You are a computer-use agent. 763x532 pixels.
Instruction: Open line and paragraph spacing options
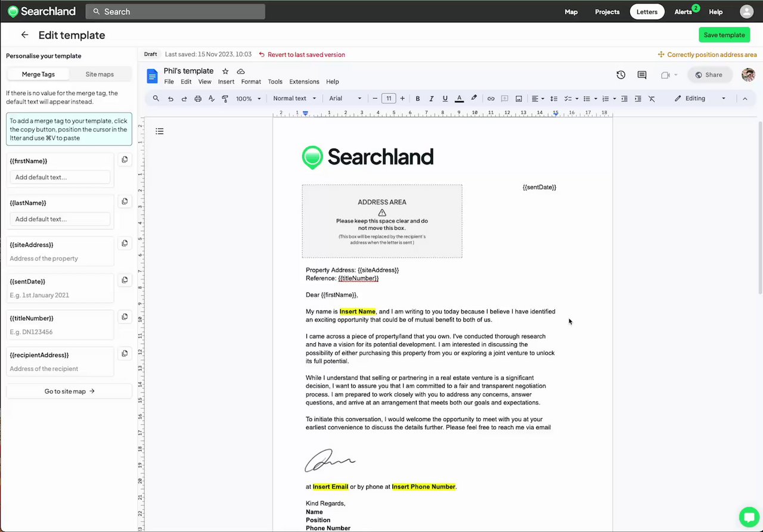coord(554,98)
